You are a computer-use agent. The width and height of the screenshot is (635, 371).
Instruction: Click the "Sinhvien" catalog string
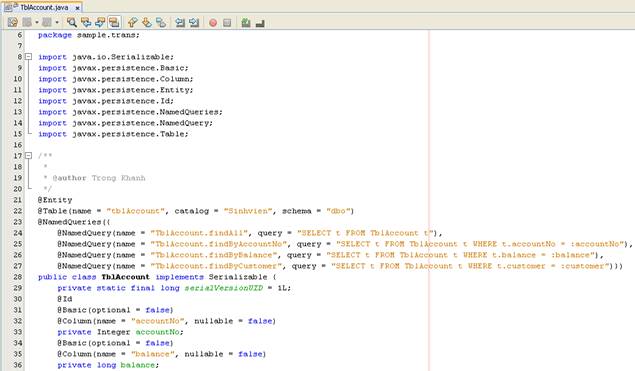(248, 211)
